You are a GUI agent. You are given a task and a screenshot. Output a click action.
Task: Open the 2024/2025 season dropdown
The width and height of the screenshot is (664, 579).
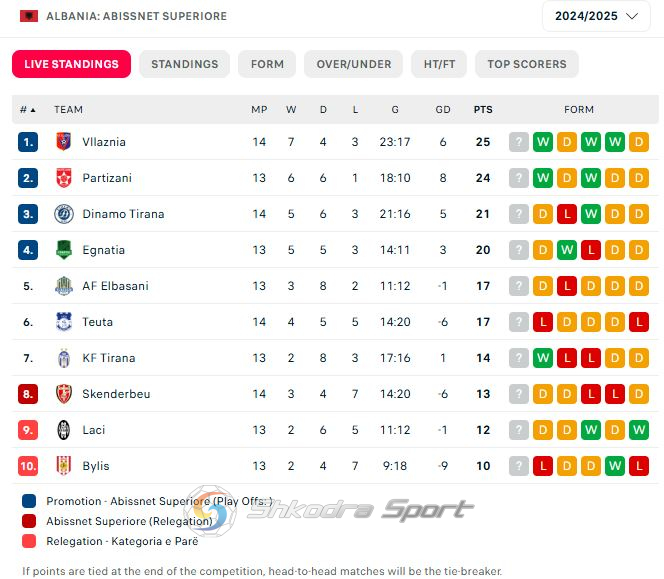(x=596, y=16)
